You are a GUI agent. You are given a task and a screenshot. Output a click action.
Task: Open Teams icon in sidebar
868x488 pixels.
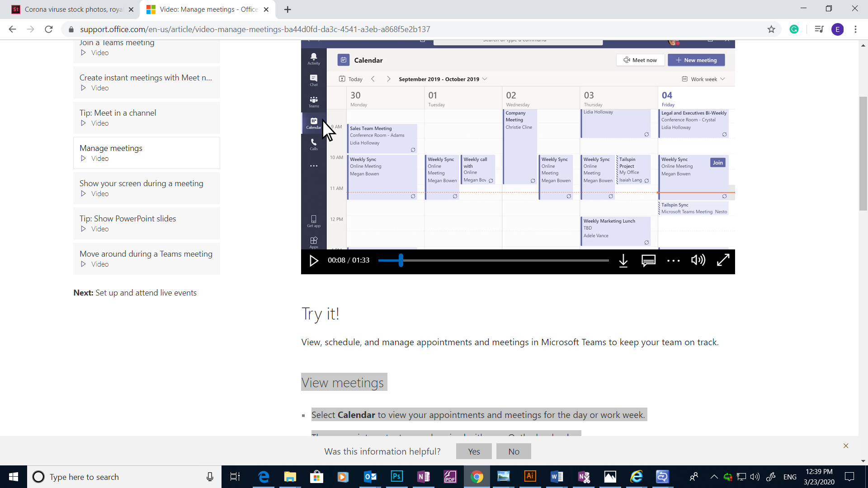(x=313, y=102)
